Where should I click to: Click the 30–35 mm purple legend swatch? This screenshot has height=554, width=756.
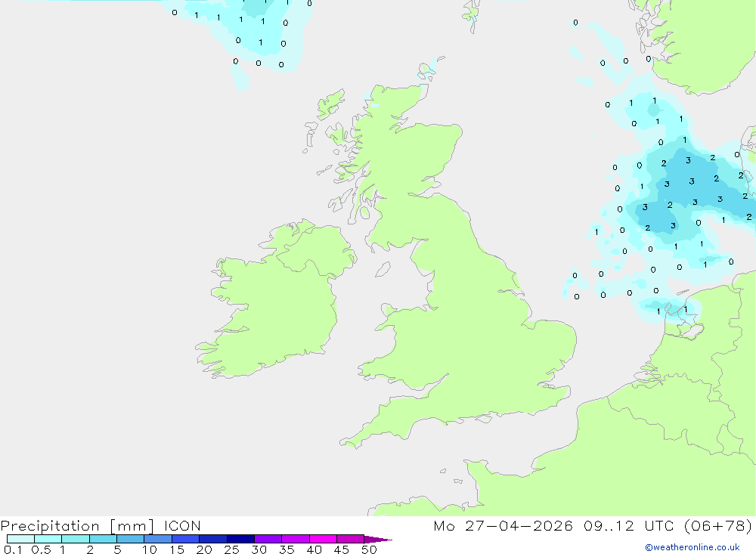click(268, 539)
